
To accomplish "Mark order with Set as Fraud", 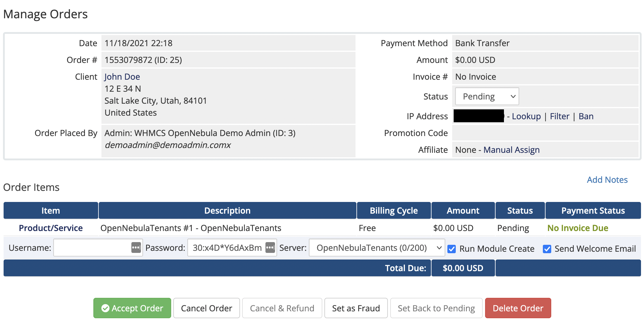I will (x=356, y=308).
